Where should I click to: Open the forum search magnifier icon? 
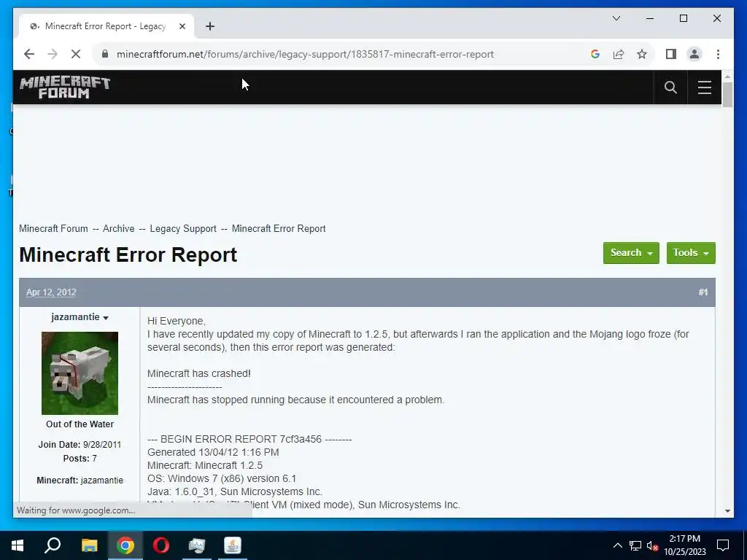tap(670, 87)
